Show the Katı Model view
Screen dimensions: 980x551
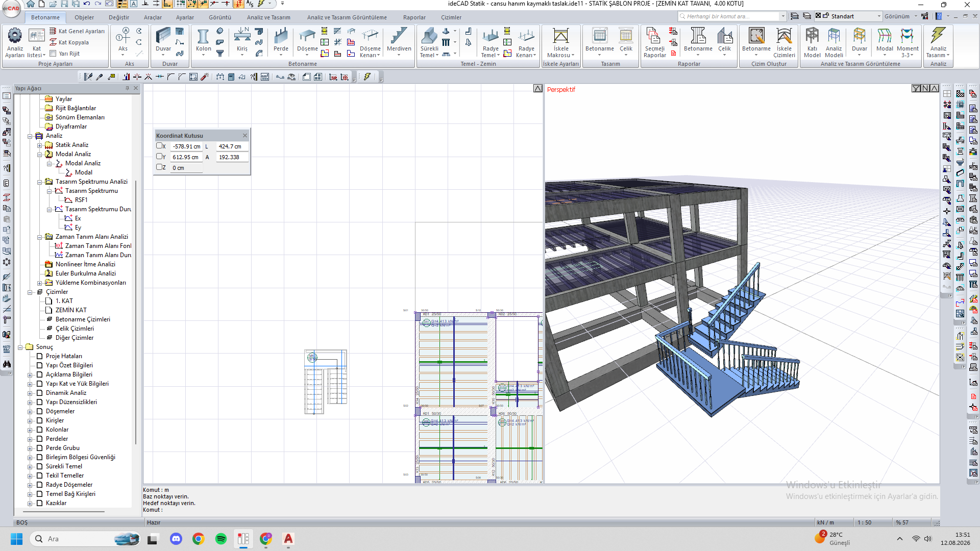pos(812,43)
